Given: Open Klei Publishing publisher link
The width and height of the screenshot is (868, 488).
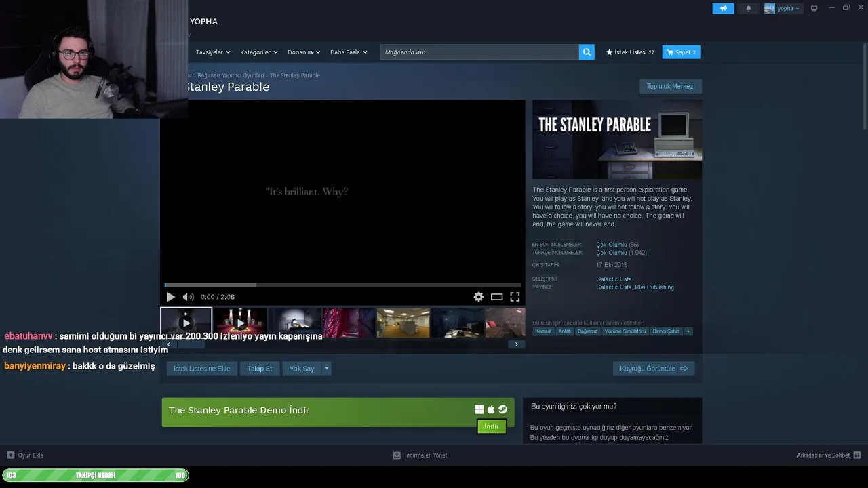Looking at the screenshot, I should tap(654, 287).
